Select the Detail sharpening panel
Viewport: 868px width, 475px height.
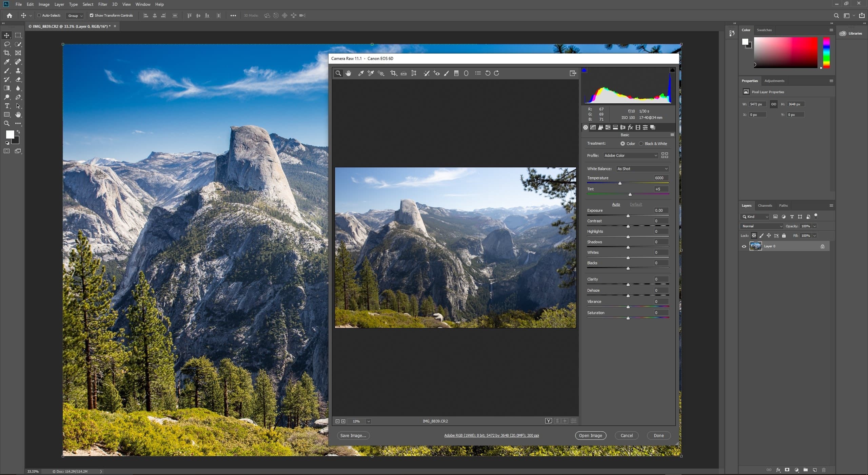coord(600,127)
